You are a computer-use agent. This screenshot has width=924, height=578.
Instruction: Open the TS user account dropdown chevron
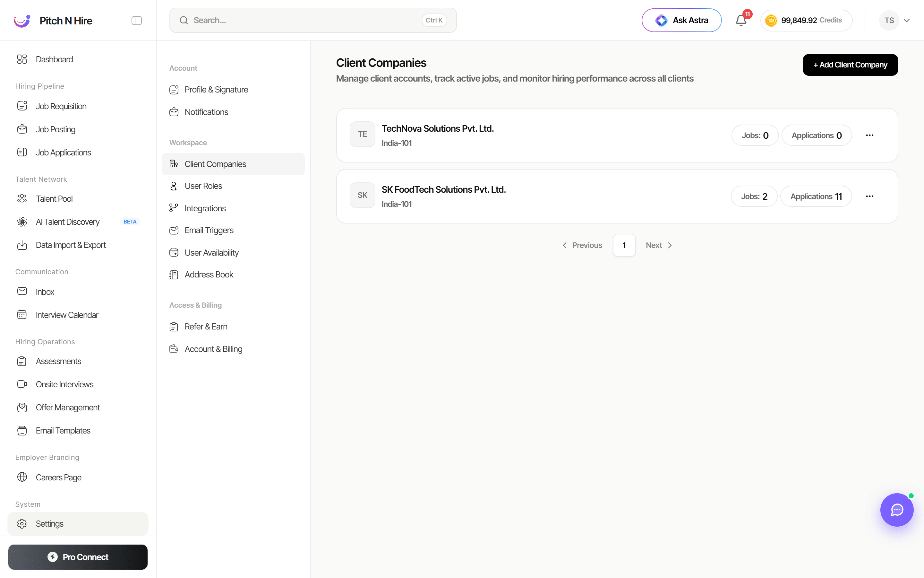click(x=906, y=21)
